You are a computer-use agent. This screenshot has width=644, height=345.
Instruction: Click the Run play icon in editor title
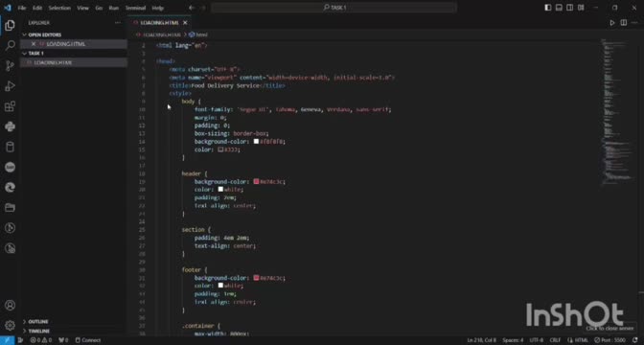pos(612,23)
